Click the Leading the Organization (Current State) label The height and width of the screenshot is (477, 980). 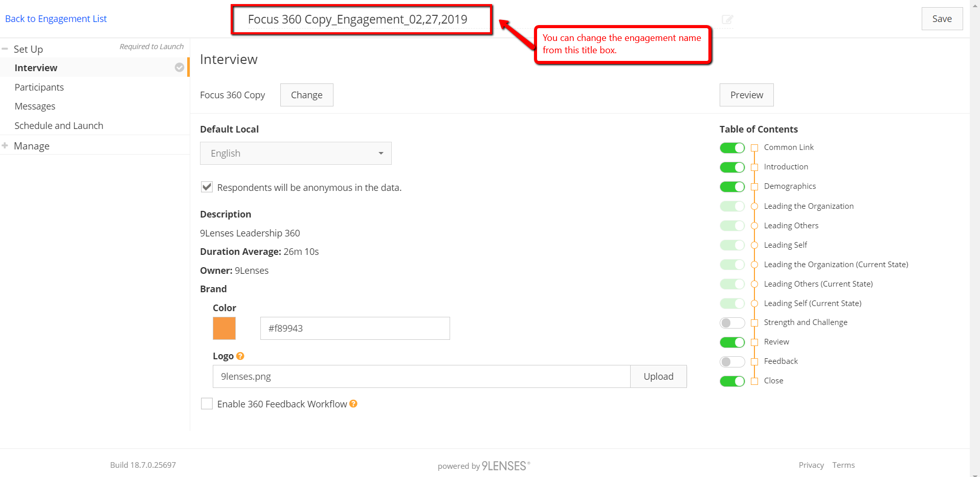pyautogui.click(x=836, y=264)
